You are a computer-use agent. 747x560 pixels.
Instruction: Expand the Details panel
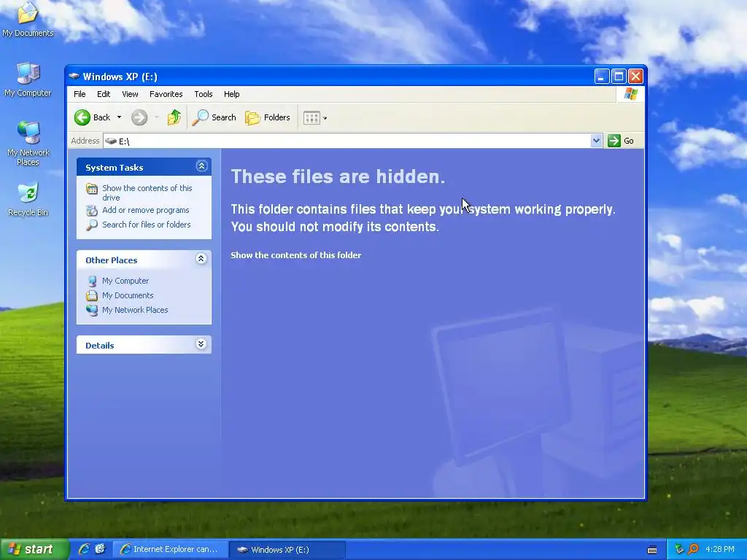(x=201, y=344)
